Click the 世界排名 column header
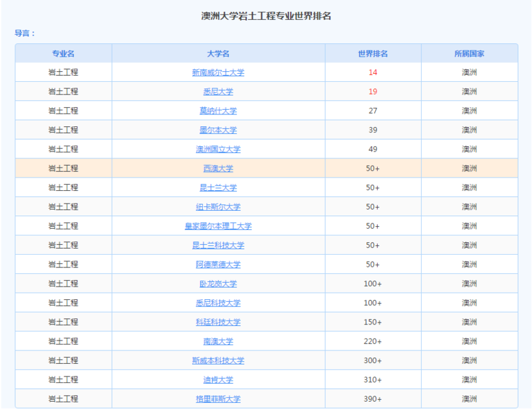The image size is (532, 409). click(373, 54)
